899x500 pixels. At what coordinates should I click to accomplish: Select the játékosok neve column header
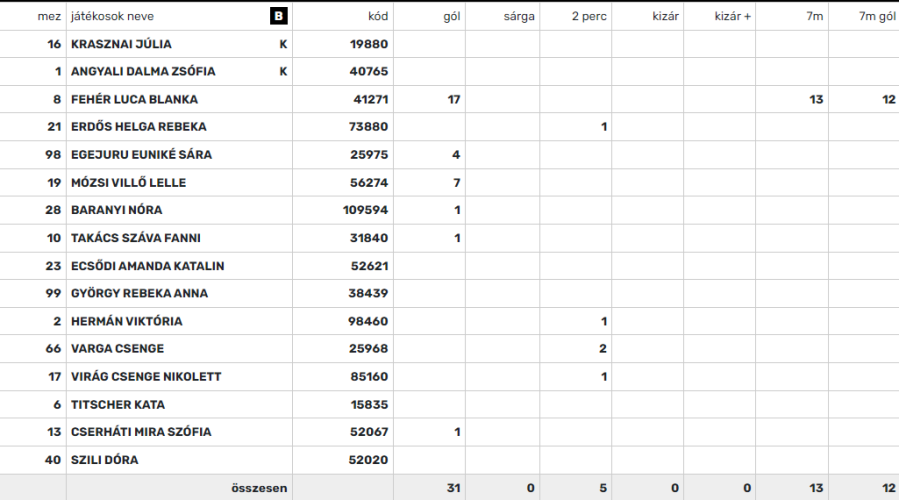[112, 16]
